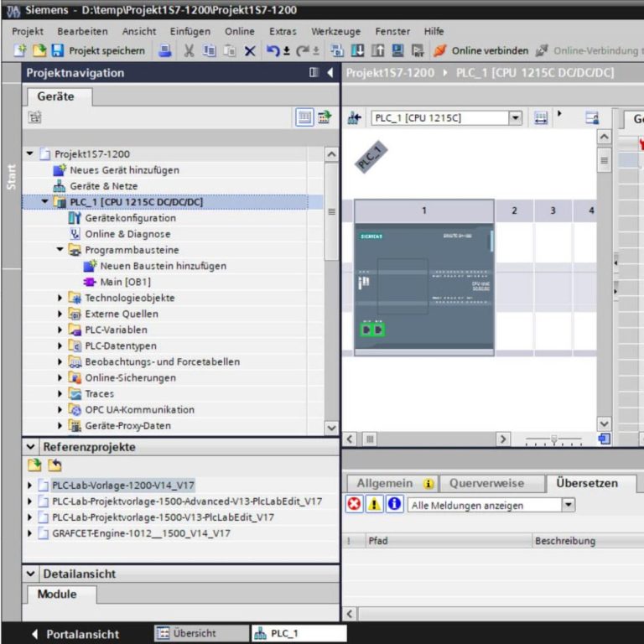Click the CPU module in slot 1
The height and width of the screenshot is (644, 644).
point(424,286)
